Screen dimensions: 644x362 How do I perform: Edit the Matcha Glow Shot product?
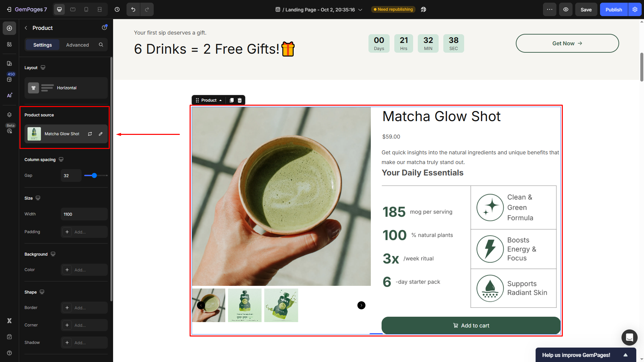101,134
